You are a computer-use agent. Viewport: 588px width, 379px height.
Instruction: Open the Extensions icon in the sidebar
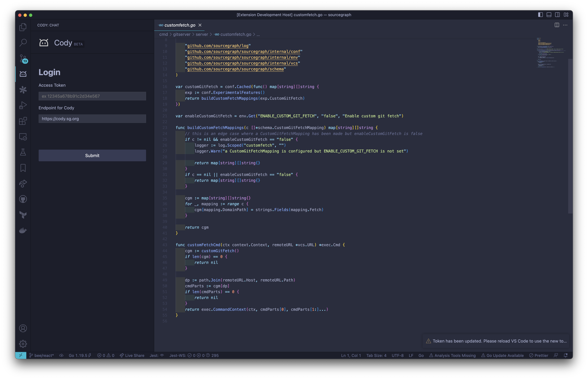click(23, 121)
